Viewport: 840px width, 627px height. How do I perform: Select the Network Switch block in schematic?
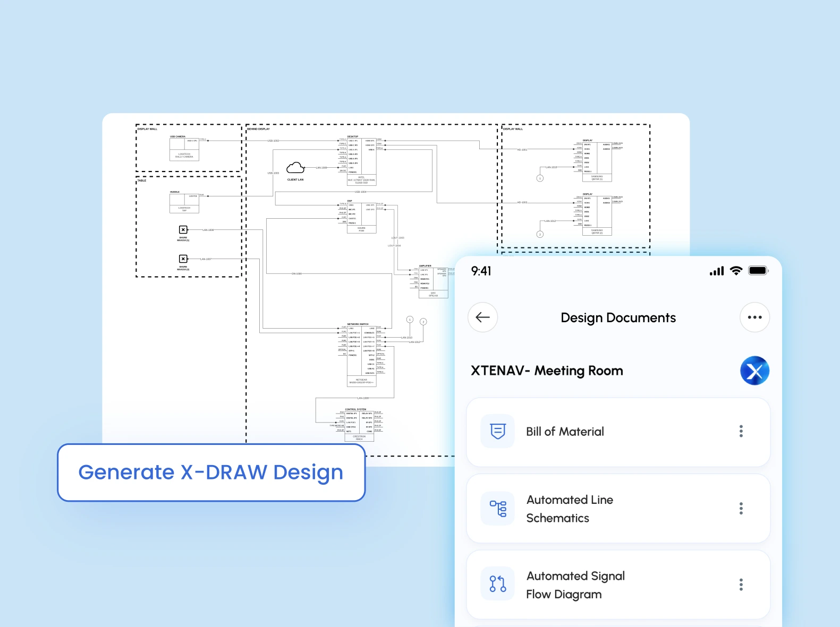tap(361, 356)
